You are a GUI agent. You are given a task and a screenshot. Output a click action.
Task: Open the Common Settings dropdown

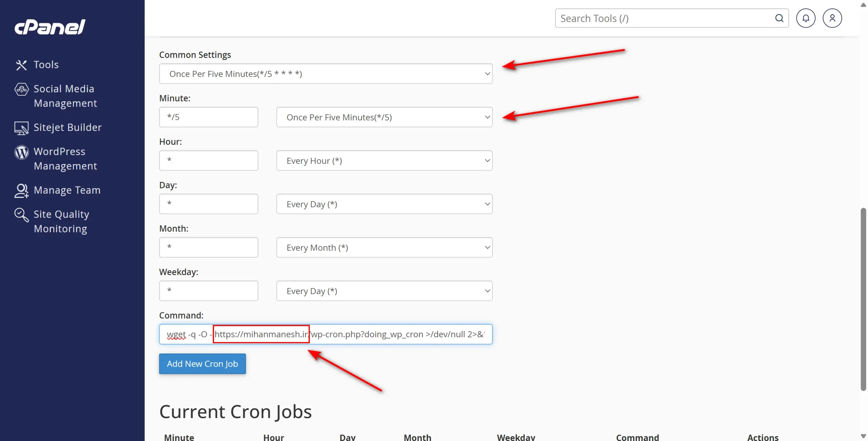[325, 73]
